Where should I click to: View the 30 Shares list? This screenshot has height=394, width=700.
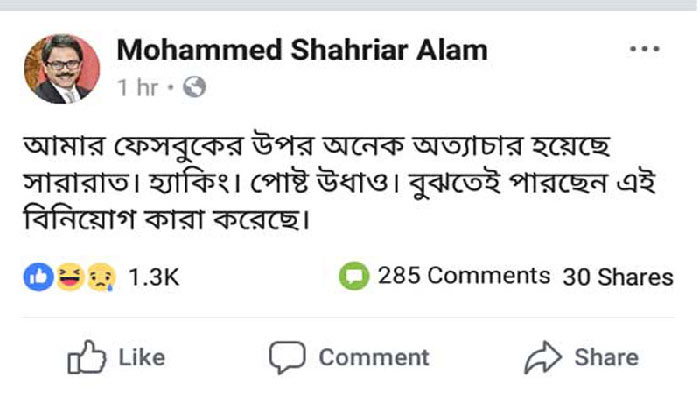(x=618, y=277)
